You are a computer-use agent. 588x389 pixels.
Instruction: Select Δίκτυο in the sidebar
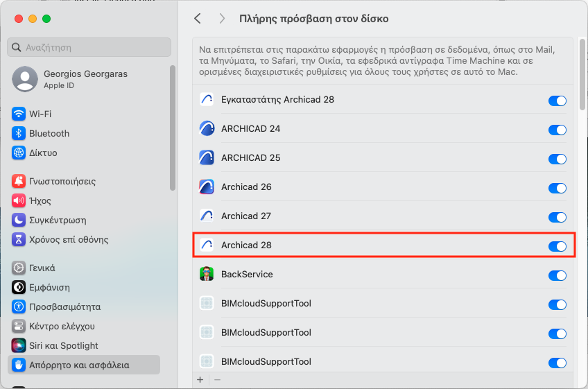[84, 153]
